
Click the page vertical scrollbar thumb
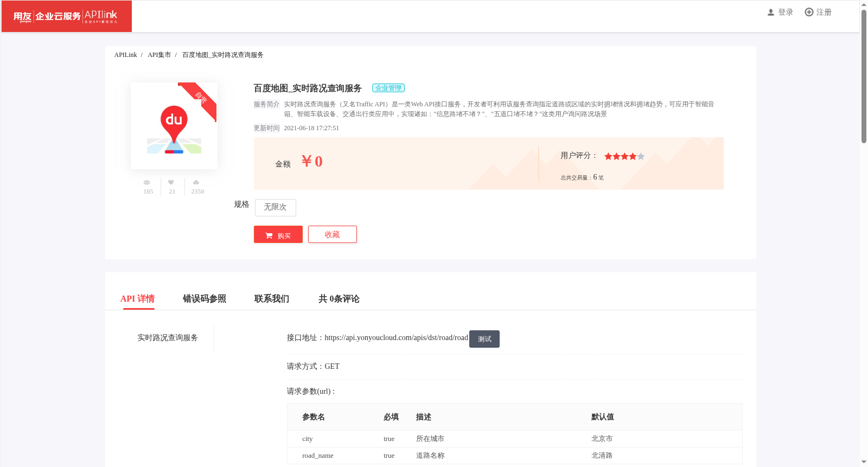coord(864,76)
